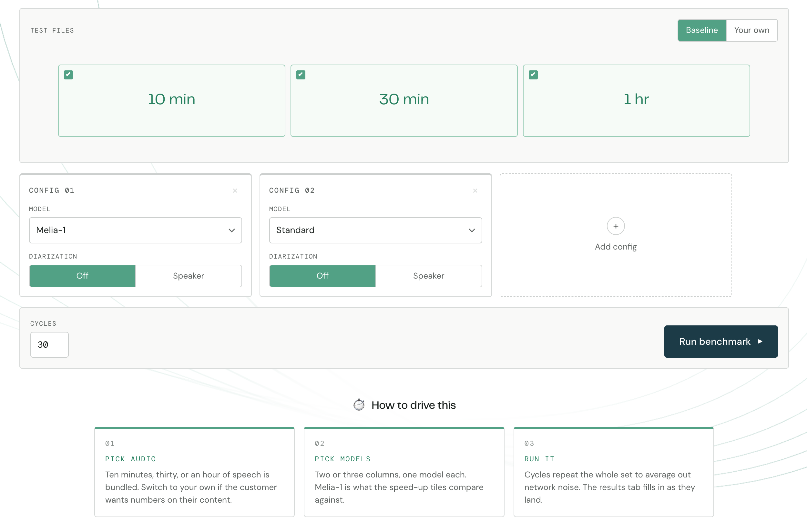Click the CONFIG 02 title
807x532 pixels.
pyautogui.click(x=292, y=190)
